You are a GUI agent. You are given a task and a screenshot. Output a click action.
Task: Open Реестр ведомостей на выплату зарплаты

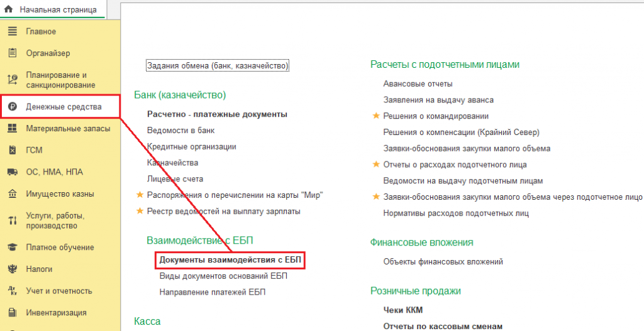(x=224, y=211)
